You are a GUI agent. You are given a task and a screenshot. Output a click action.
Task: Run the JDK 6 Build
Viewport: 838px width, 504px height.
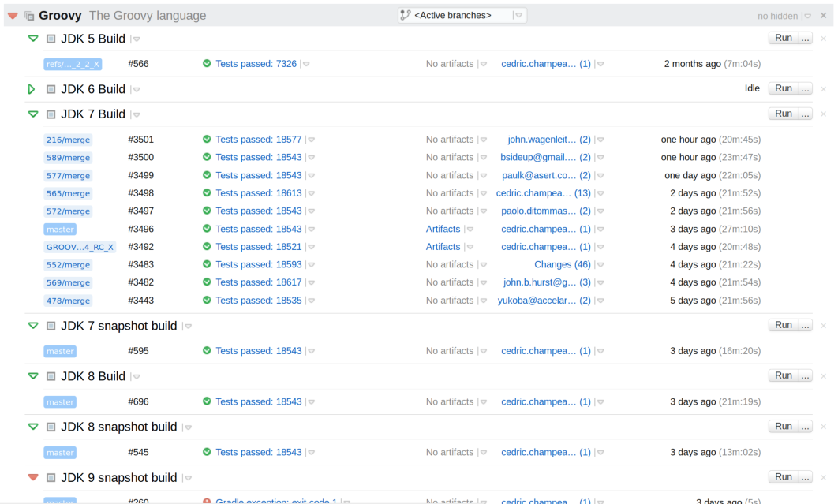[x=784, y=88]
